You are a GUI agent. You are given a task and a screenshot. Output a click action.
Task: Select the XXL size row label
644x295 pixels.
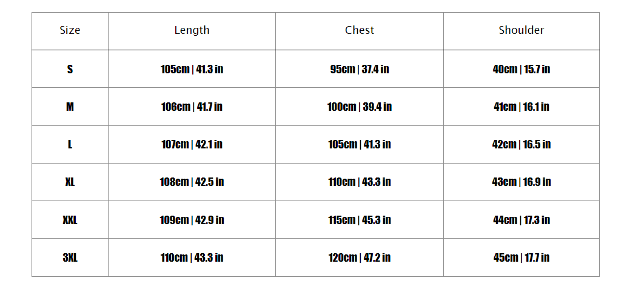pyautogui.click(x=70, y=220)
